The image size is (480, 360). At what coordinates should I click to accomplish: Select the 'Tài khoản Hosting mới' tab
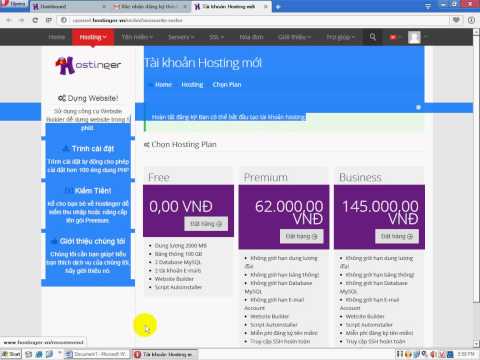tap(232, 6)
